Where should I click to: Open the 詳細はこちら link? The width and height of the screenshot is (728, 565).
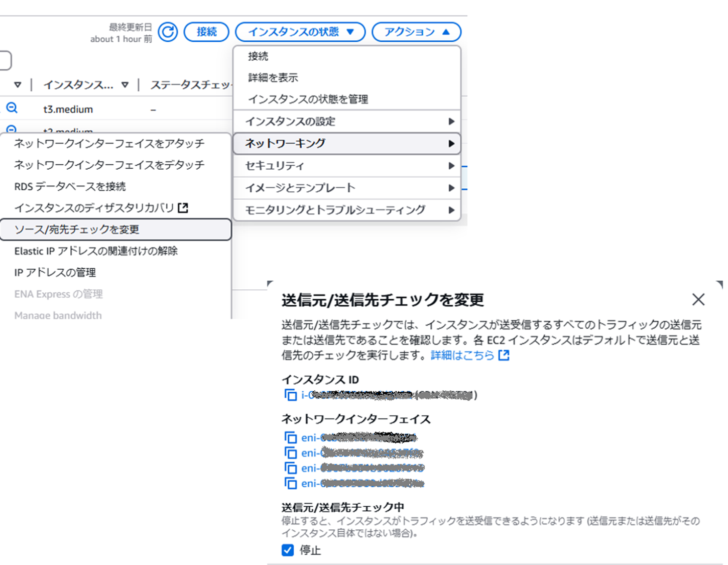point(470,356)
